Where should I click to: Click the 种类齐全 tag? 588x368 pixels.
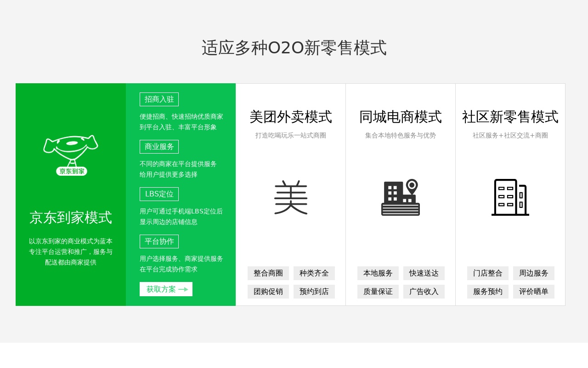(314, 273)
